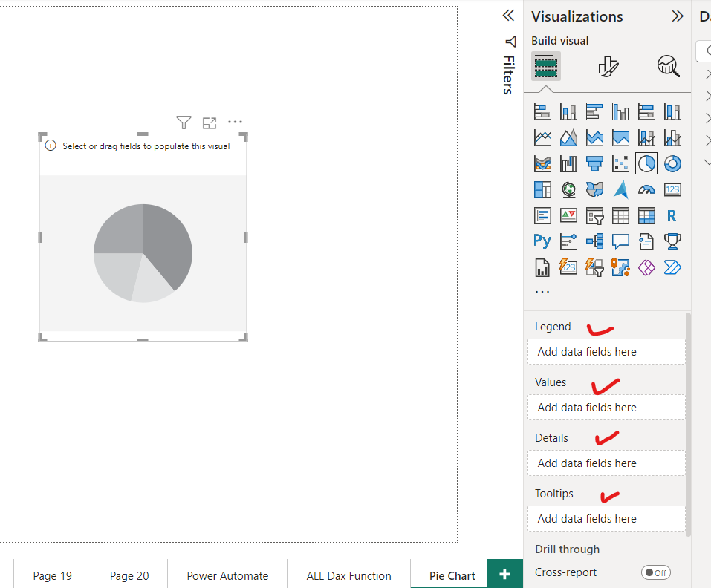Viewport: 711px width, 588px height.
Task: Insert a Python visual
Action: pyautogui.click(x=542, y=241)
